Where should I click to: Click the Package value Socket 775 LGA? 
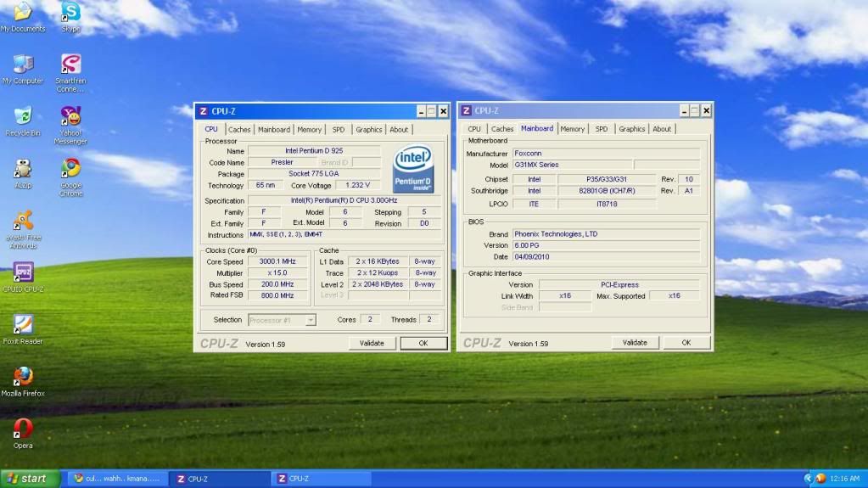click(314, 174)
